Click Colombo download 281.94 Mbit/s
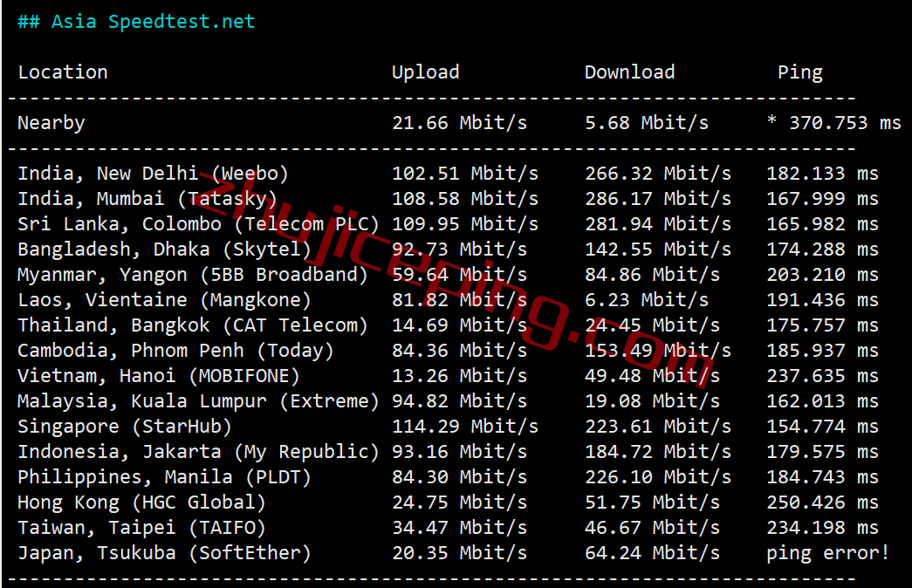Screen dimensions: 912x588 [x=658, y=224]
